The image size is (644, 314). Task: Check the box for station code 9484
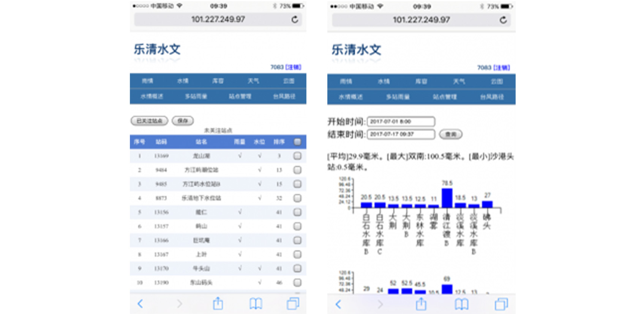pyautogui.click(x=297, y=170)
